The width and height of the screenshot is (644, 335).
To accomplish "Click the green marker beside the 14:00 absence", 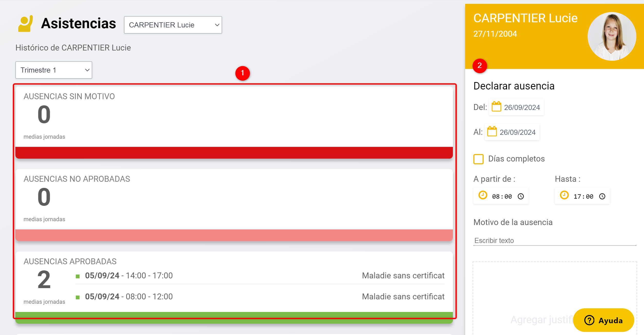I will click(78, 276).
